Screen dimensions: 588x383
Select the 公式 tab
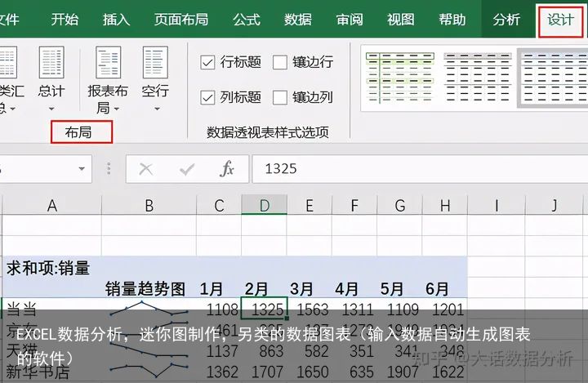click(246, 20)
